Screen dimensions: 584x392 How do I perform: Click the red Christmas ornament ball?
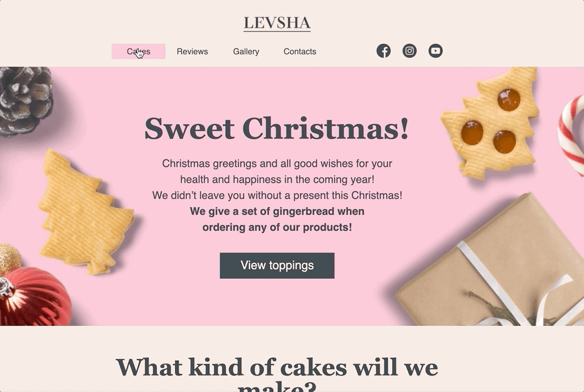click(x=34, y=297)
